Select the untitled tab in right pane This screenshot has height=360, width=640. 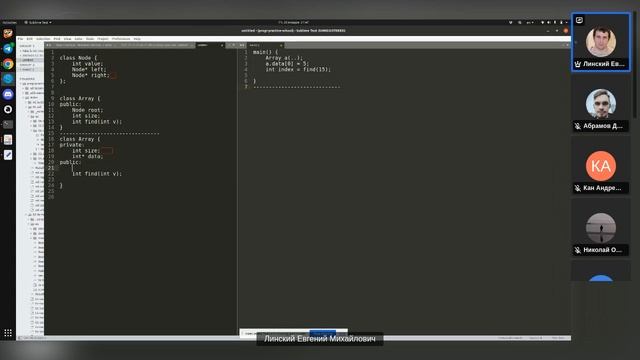click(x=265, y=45)
